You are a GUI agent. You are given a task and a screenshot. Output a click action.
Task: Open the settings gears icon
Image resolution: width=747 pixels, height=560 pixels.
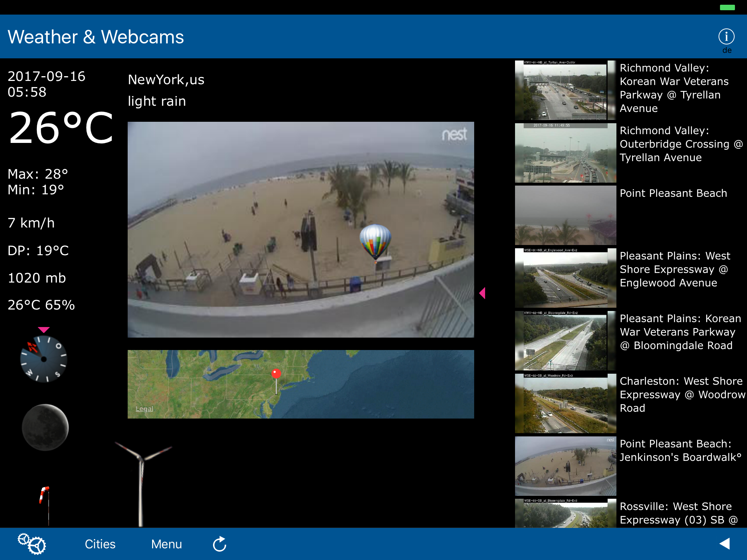point(32,544)
